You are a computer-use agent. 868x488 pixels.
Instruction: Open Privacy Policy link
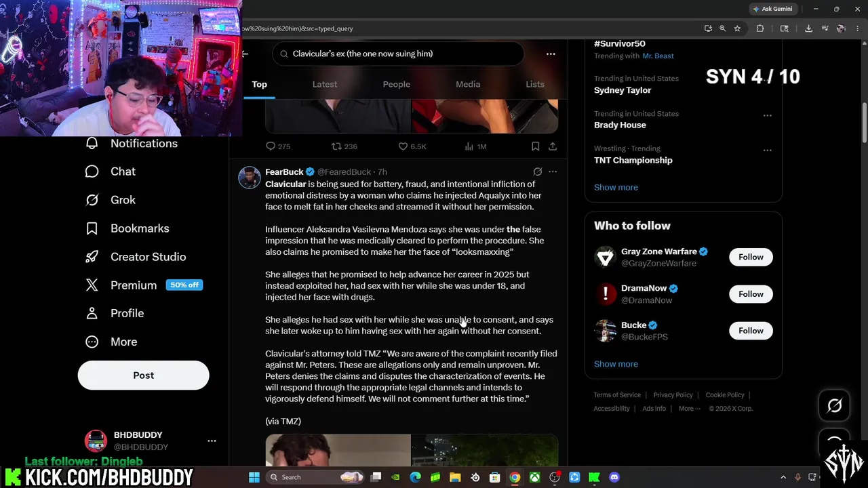coord(673,395)
